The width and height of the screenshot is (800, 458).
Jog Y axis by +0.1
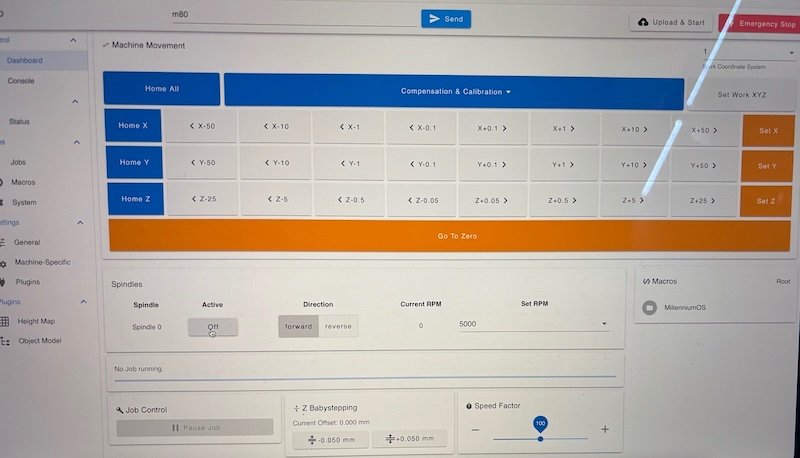(x=491, y=165)
